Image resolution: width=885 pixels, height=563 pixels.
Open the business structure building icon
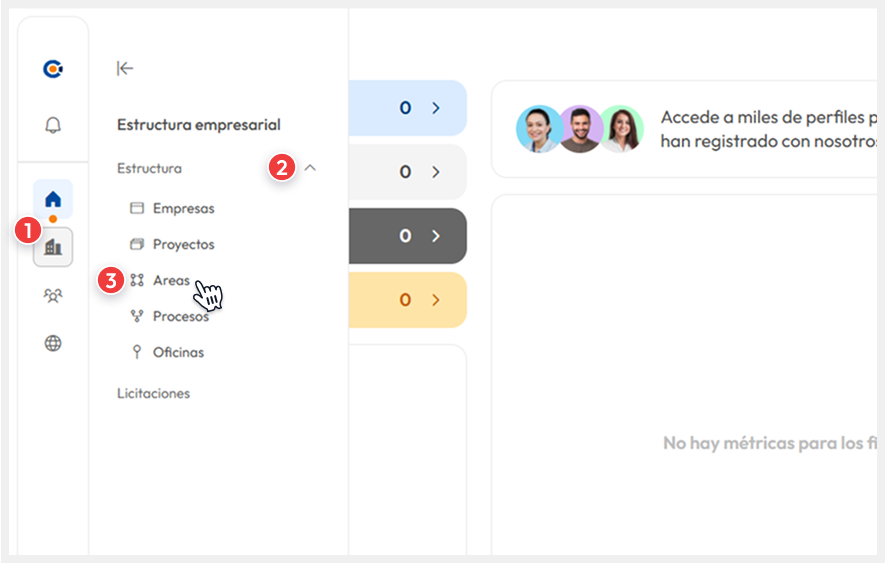(53, 246)
